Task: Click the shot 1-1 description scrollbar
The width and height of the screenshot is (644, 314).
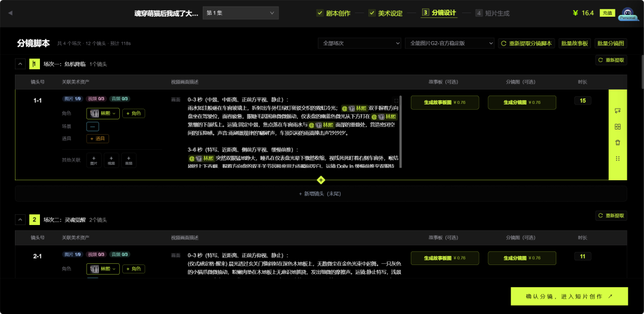Action: [401, 131]
